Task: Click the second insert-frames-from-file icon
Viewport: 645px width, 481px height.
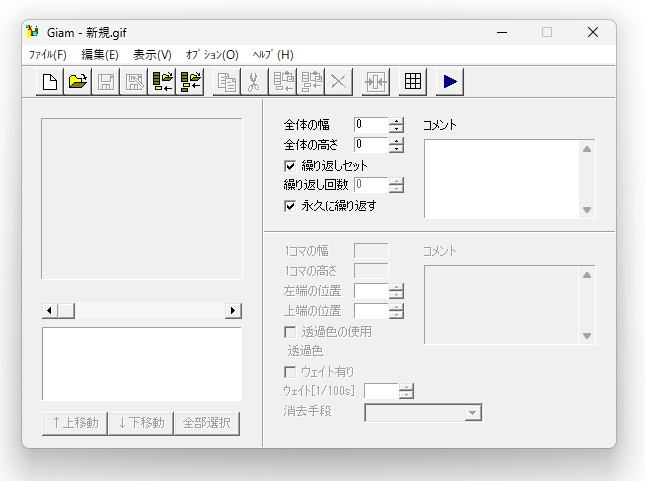Action: pos(189,83)
